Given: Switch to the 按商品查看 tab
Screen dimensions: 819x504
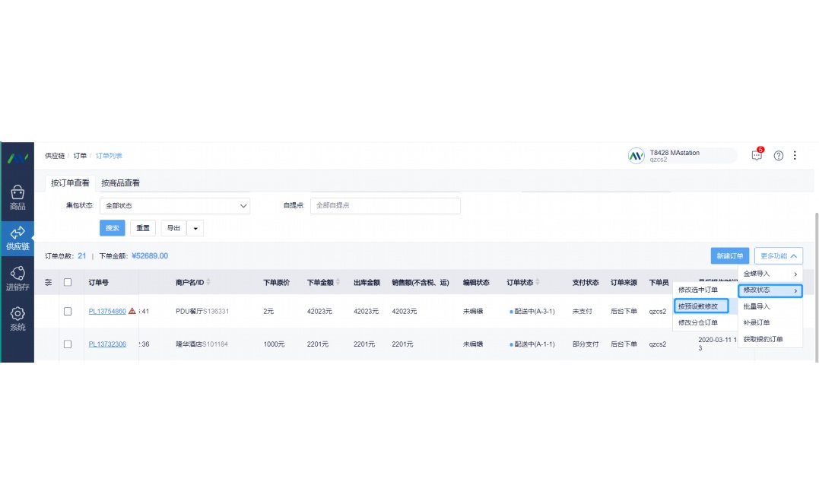Looking at the screenshot, I should coord(122,182).
